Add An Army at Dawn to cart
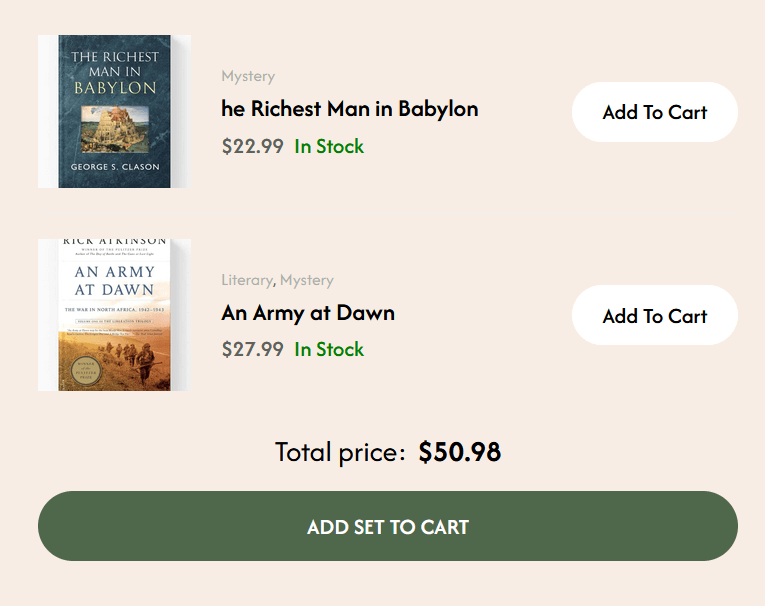The height and width of the screenshot is (606, 765). coord(654,316)
